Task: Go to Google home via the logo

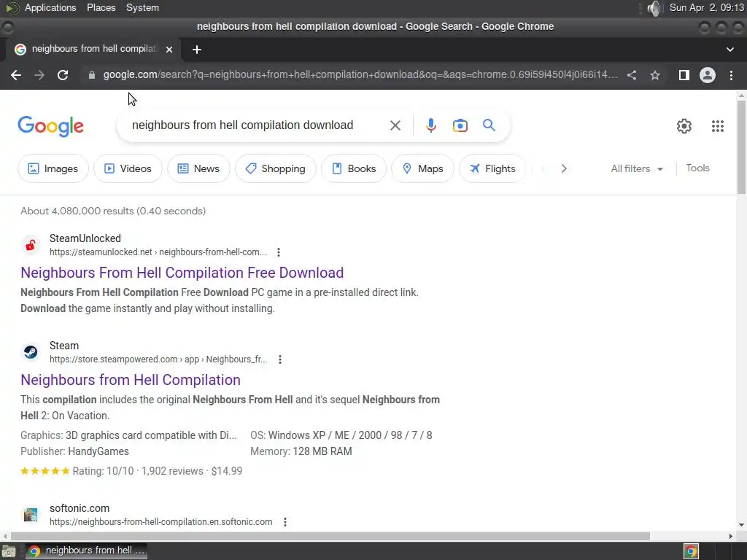Action: [x=50, y=126]
